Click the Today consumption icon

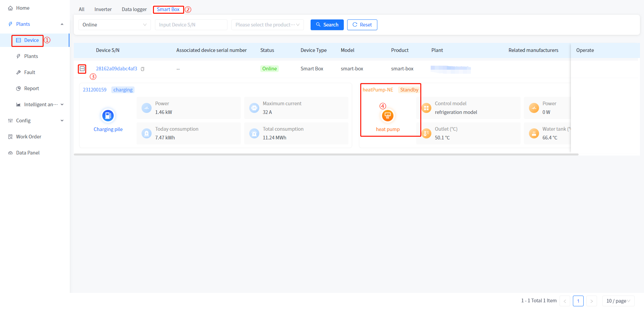click(147, 133)
